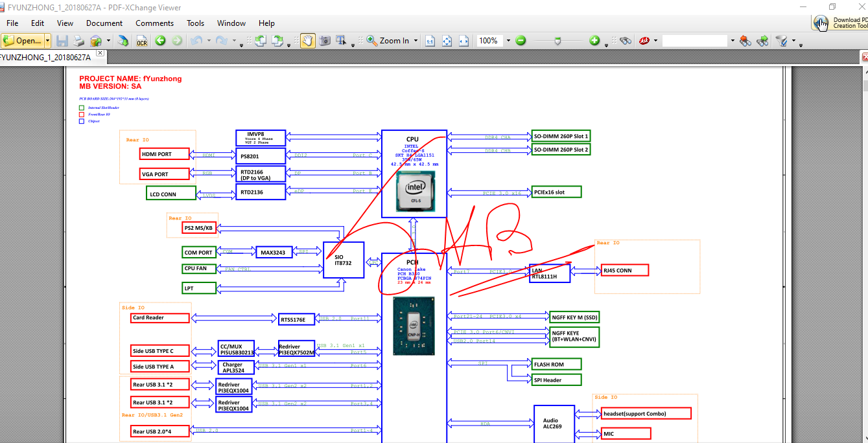Click the export blue arrow icon

pos(123,41)
